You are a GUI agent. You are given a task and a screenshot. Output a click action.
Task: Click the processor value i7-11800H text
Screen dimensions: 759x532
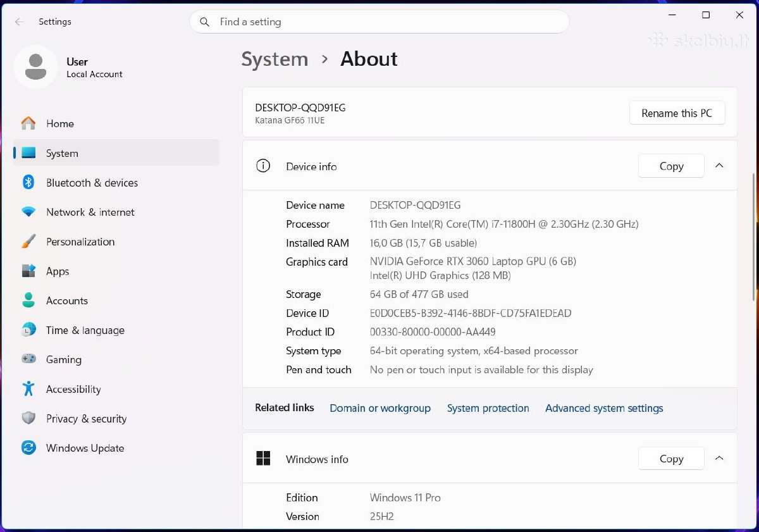click(503, 224)
